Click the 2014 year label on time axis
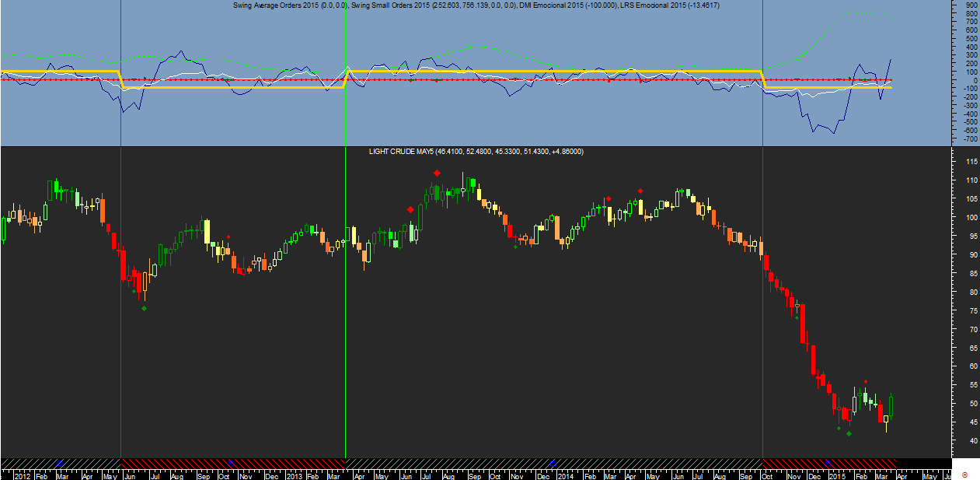Viewport: 980px width, 480px height. (566, 474)
